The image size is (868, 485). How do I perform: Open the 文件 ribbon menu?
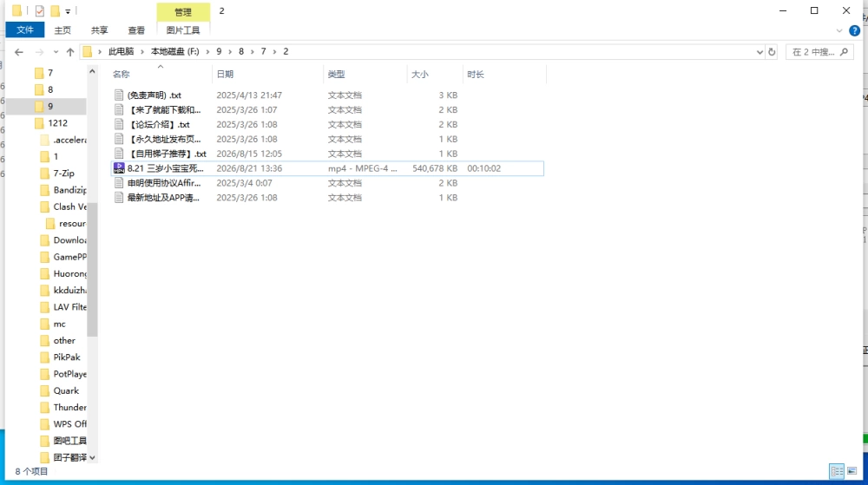point(25,29)
